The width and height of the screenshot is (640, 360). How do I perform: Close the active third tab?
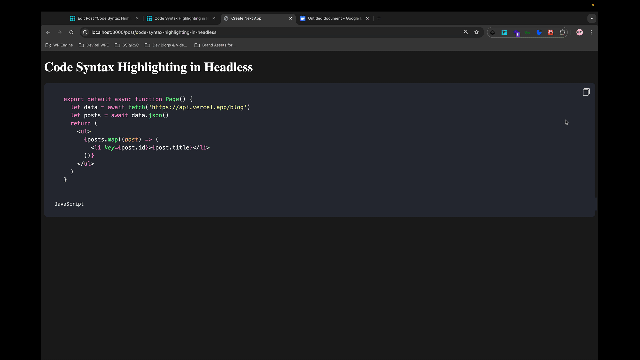point(290,18)
